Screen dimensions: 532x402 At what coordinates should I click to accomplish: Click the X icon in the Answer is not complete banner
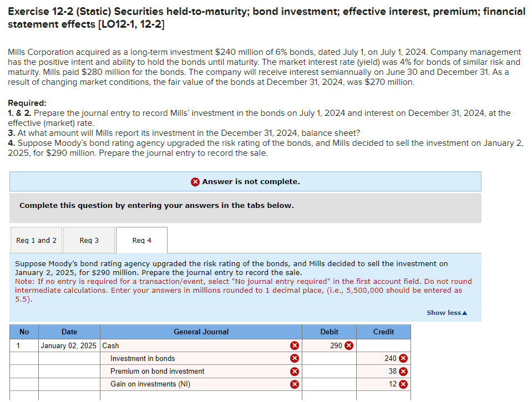tap(196, 181)
